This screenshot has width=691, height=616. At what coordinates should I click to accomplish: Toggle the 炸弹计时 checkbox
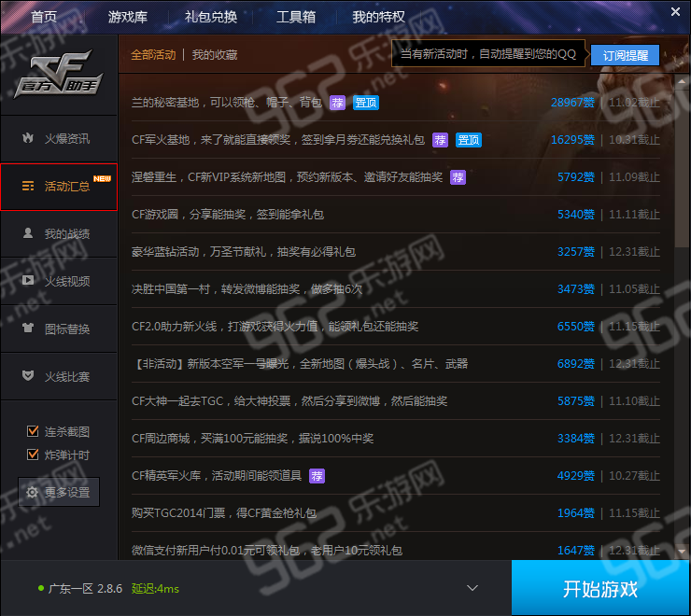33,455
